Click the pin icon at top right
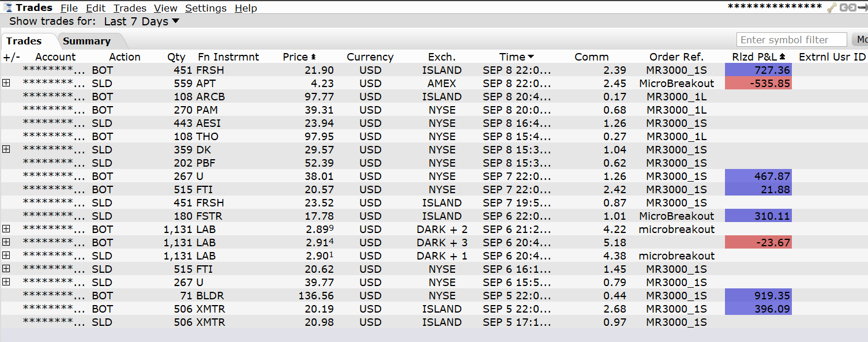Viewport: 868px width, 342px height. (x=863, y=7)
